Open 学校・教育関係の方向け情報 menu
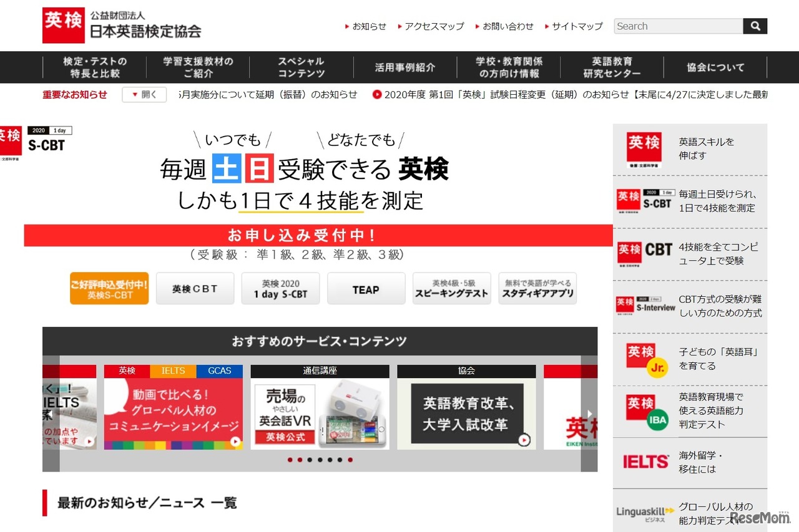This screenshot has width=799, height=532. click(509, 67)
